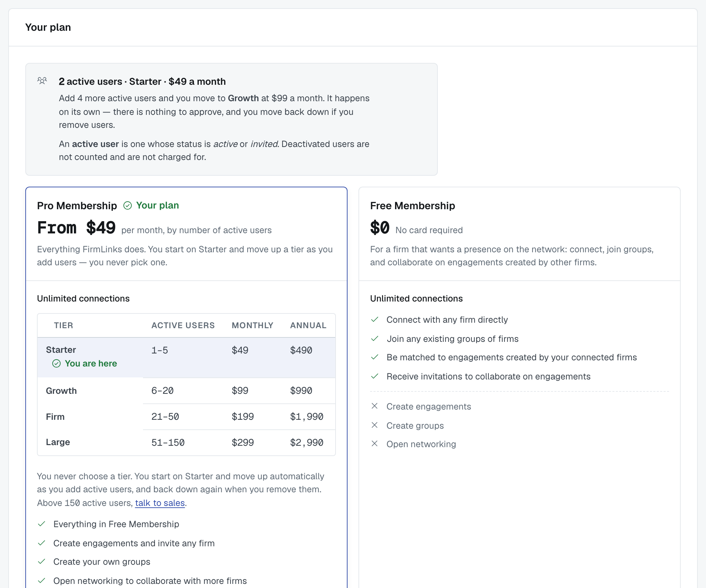Image resolution: width=706 pixels, height=588 pixels.
Task: Click the check icon beside You are here
Action: tap(56, 363)
